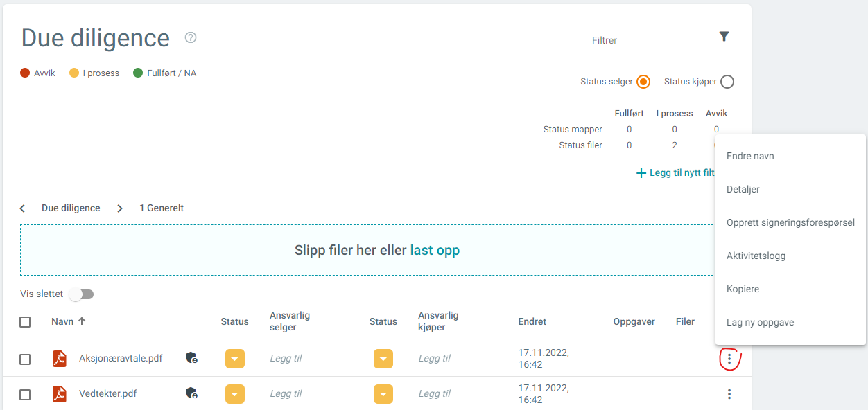The height and width of the screenshot is (410, 868).
Task: Select Opprett signeringsforespørsel menu option
Action: (790, 223)
